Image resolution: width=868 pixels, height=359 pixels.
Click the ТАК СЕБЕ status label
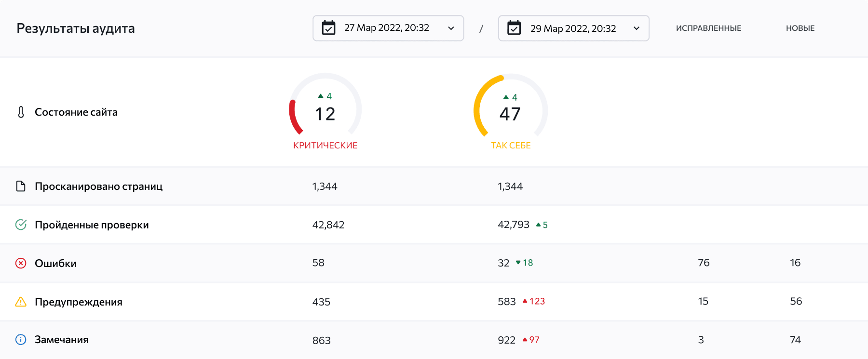click(511, 146)
